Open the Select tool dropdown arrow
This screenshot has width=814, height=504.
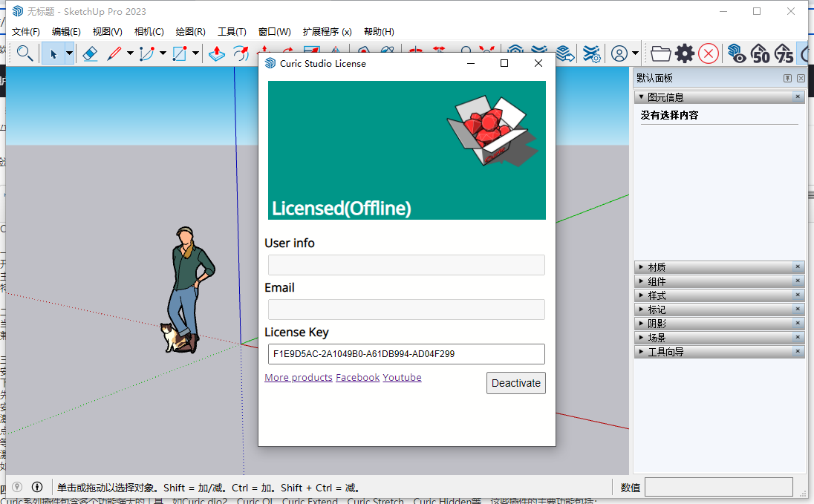point(69,53)
